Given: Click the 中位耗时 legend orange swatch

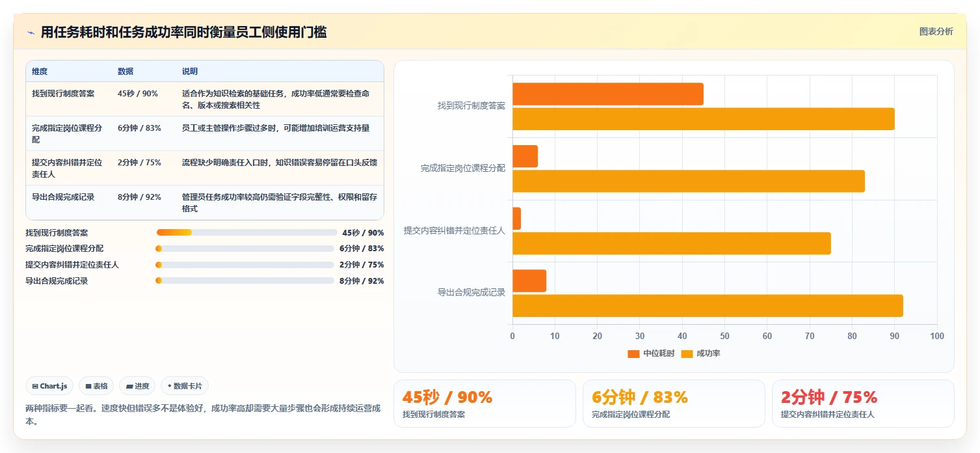Looking at the screenshot, I should click(633, 353).
